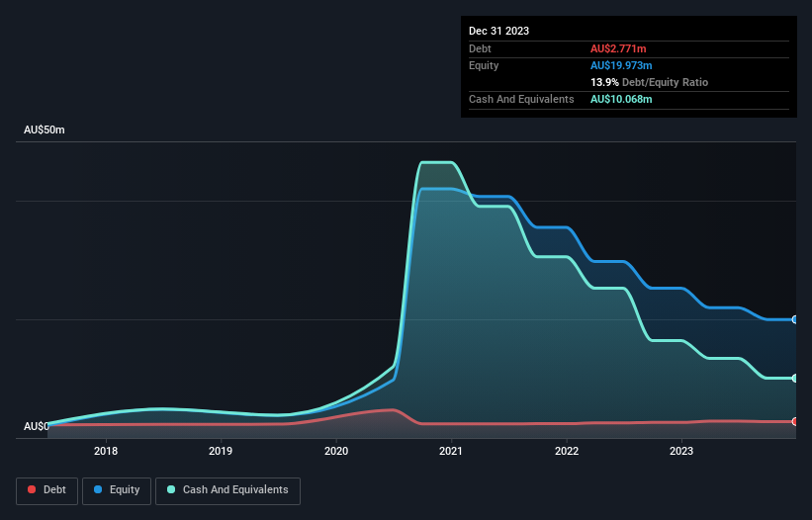The height and width of the screenshot is (520, 812).
Task: Click the 2021 x-axis label
Action: [x=451, y=451]
